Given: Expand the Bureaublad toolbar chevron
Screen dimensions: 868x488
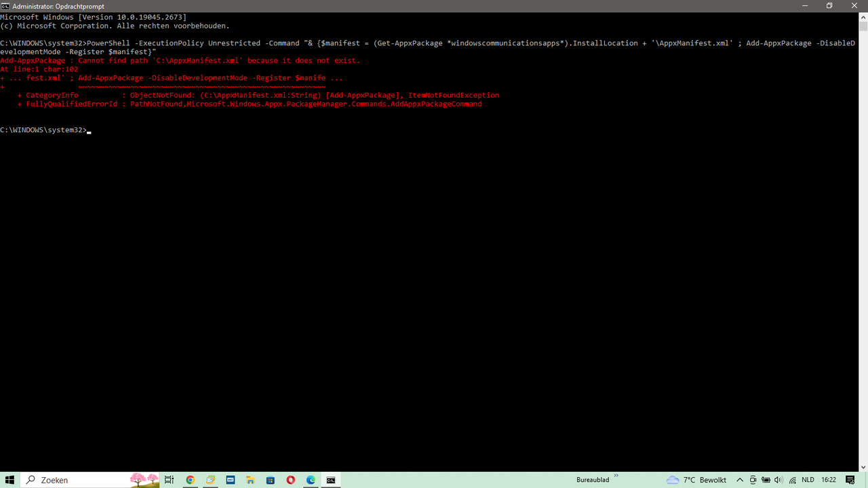Looking at the screenshot, I should point(616,476).
